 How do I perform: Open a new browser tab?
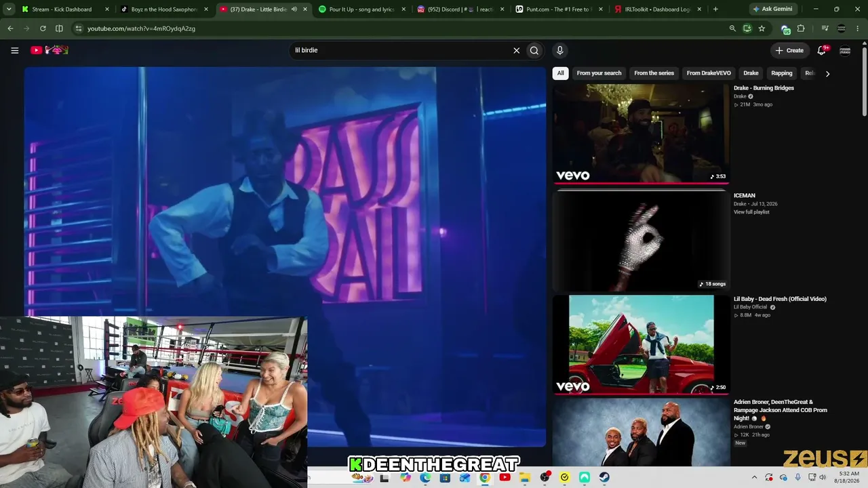click(x=715, y=9)
